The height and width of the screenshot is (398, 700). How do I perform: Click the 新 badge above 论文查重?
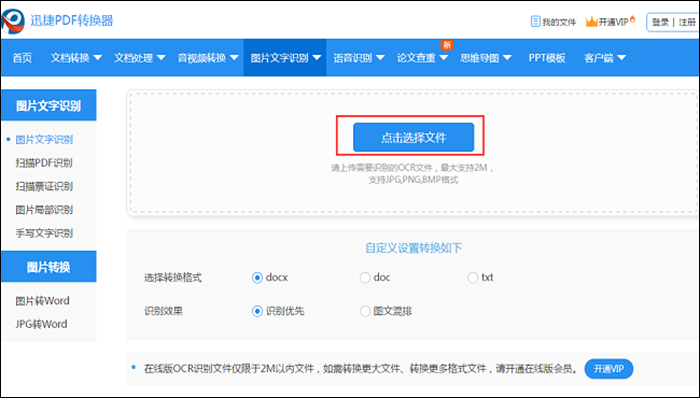[446, 45]
